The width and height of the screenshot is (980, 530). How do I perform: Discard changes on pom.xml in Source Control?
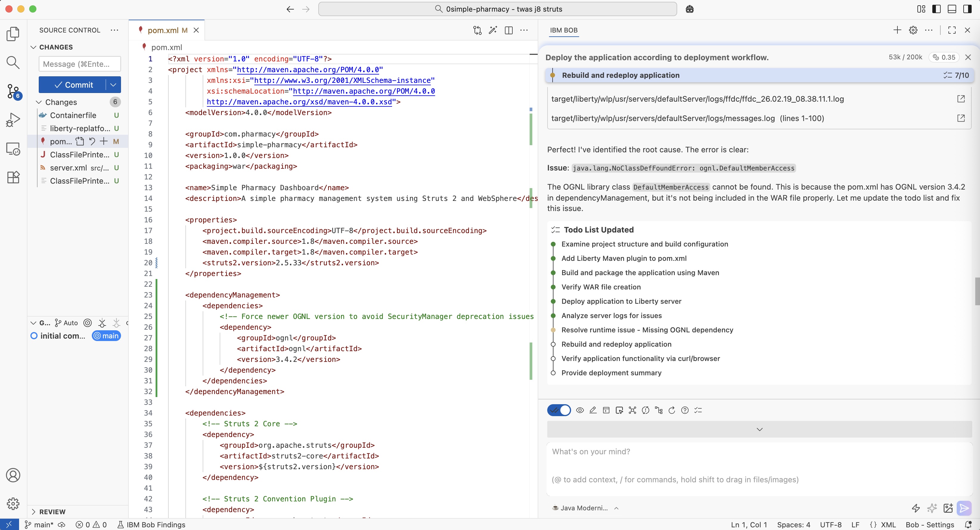[92, 142]
